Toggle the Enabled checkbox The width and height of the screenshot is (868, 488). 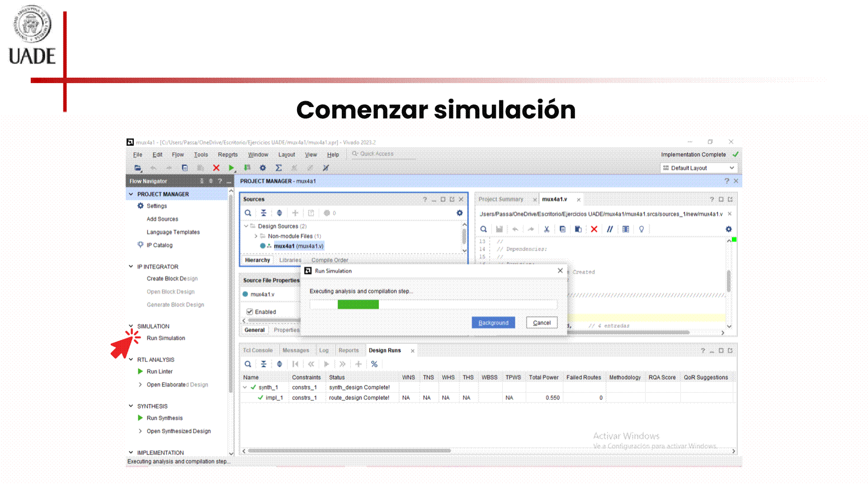[250, 312]
